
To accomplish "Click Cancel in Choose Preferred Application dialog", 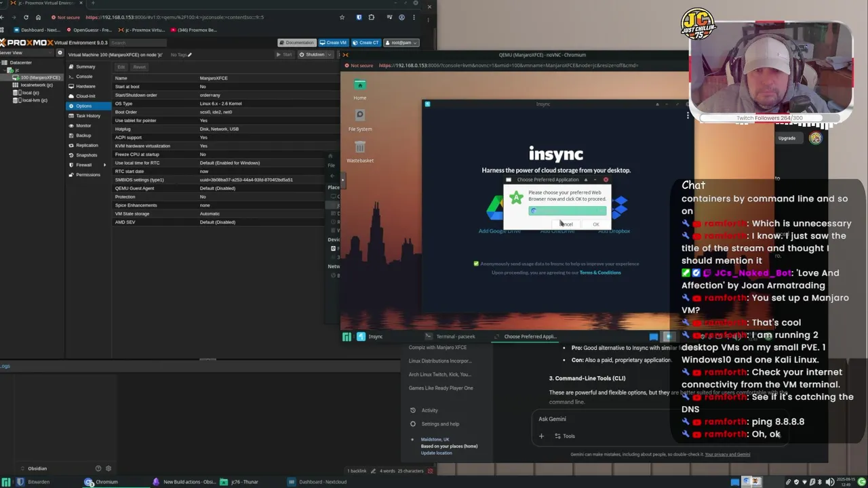I will coord(566,224).
